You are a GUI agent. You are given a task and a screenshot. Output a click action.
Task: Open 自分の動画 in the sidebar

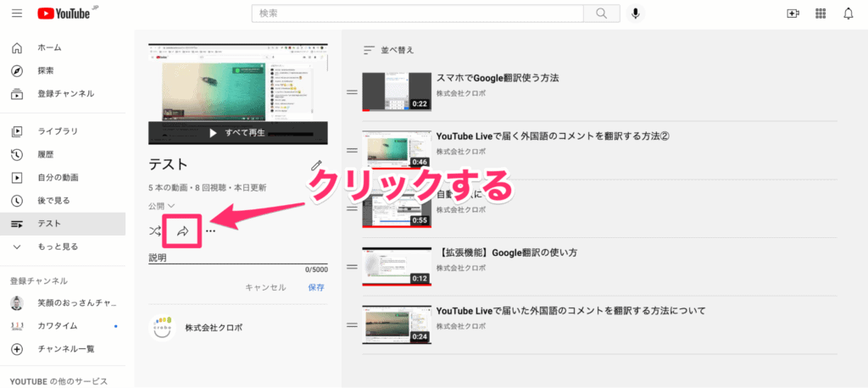tap(63, 178)
